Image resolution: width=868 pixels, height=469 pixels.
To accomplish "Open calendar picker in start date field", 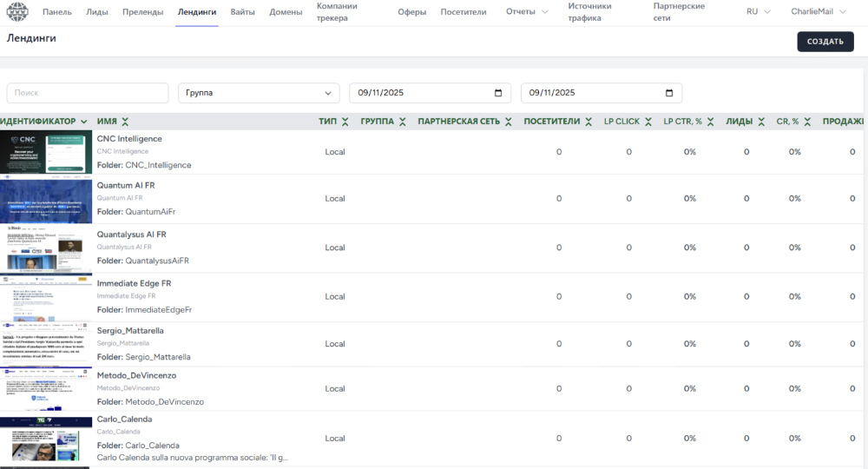I will pyautogui.click(x=498, y=93).
